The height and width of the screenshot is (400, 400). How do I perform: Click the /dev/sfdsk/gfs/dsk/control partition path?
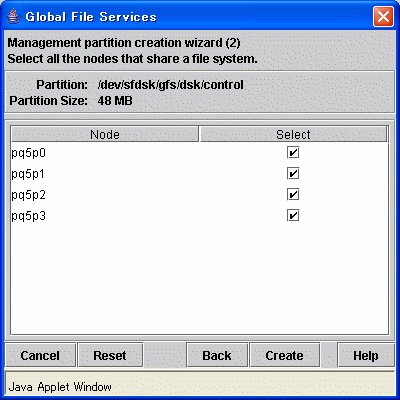[170, 85]
